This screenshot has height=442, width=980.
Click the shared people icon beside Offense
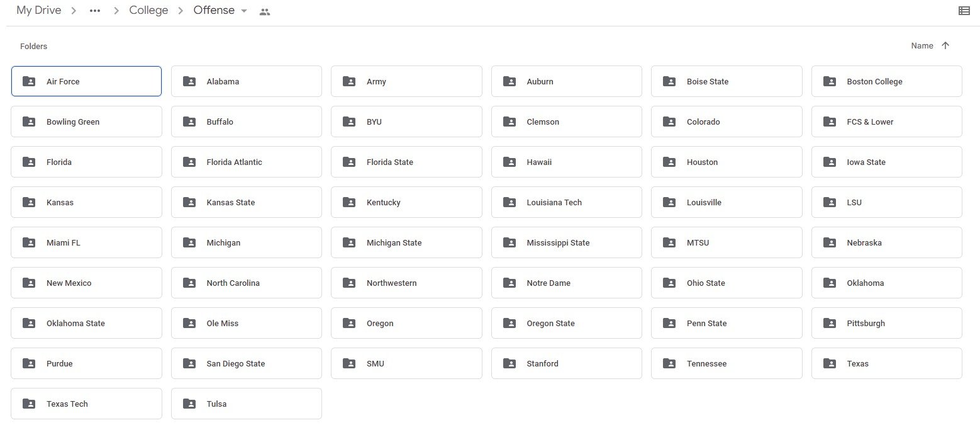265,11
